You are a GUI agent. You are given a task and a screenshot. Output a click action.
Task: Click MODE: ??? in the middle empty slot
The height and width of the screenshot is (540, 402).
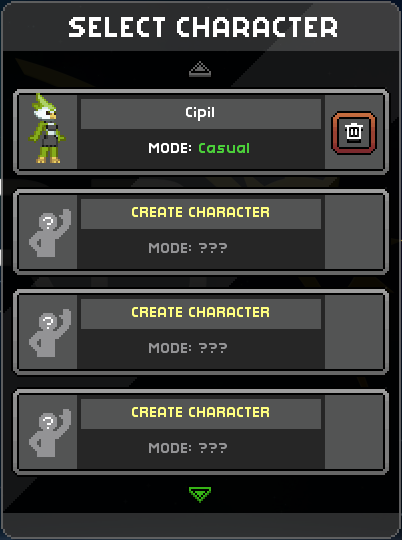pyautogui.click(x=188, y=348)
